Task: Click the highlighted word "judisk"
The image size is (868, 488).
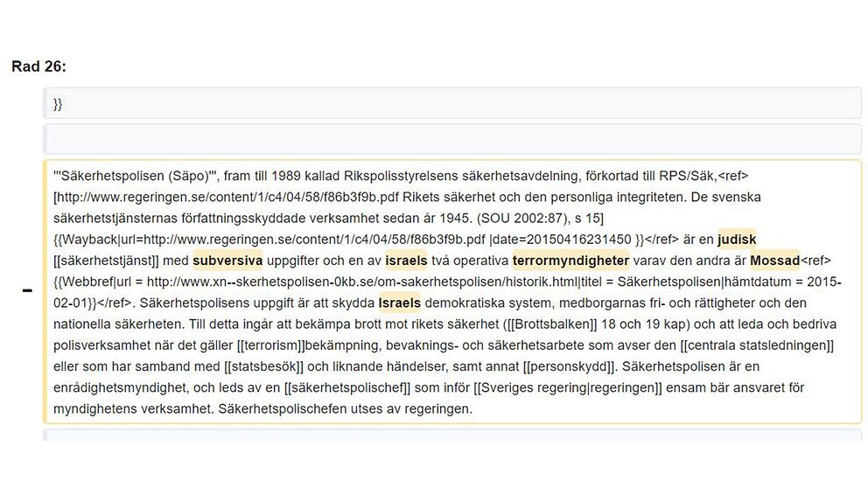Action: (x=736, y=238)
